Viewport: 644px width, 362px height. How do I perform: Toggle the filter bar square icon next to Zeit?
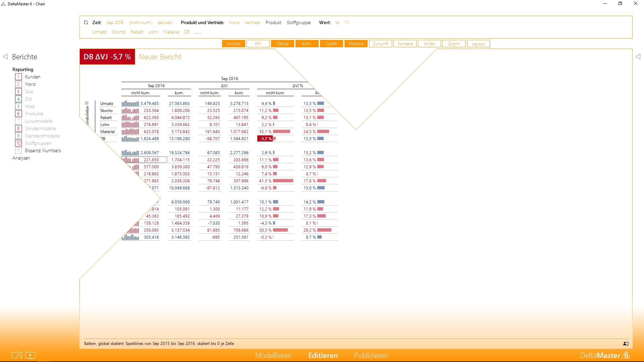tap(86, 22)
